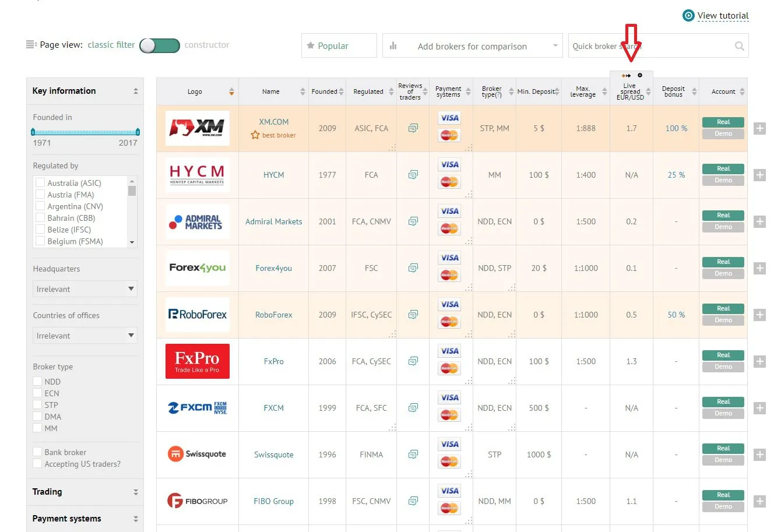Viewport: 781px width, 532px height.
Task: Open trader reviews for XM.COM
Action: click(x=413, y=128)
